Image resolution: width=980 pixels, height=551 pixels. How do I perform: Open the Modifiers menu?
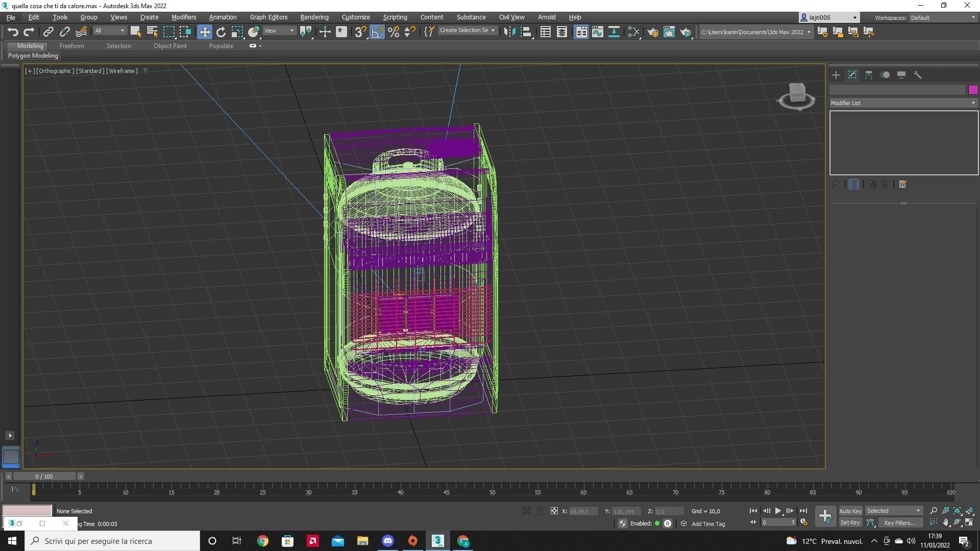coord(184,17)
